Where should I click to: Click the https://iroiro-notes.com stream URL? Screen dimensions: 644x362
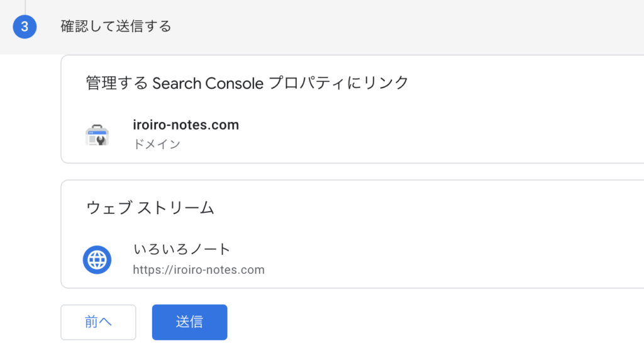click(199, 270)
